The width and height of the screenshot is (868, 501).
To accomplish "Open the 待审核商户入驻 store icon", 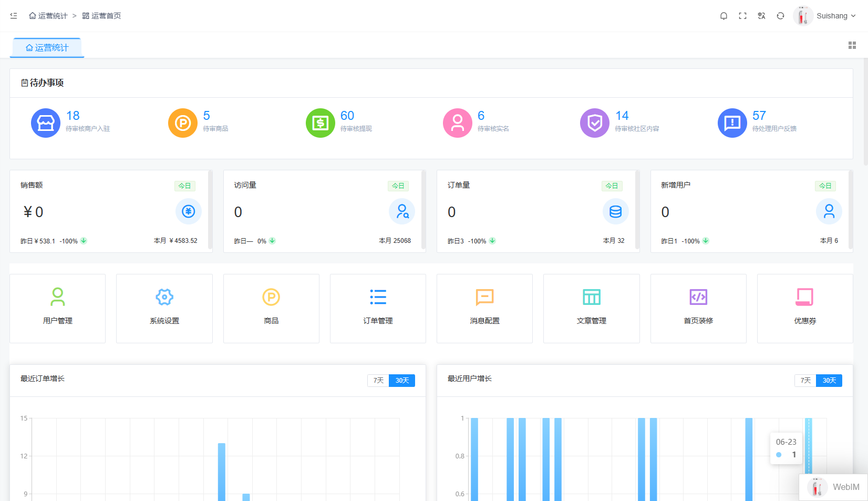I will [46, 123].
